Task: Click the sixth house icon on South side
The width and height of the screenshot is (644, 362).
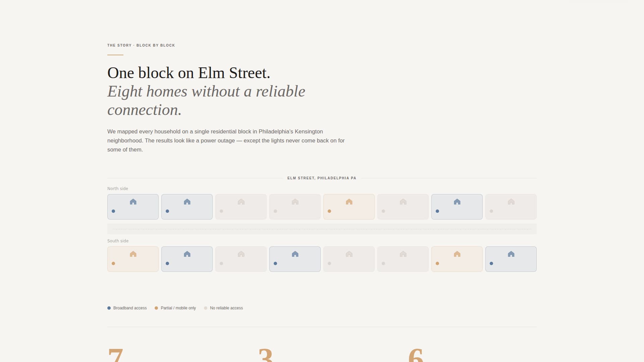Action: [x=403, y=254]
